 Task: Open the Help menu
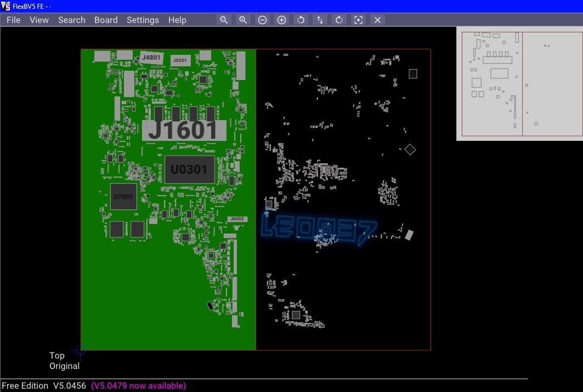[177, 20]
